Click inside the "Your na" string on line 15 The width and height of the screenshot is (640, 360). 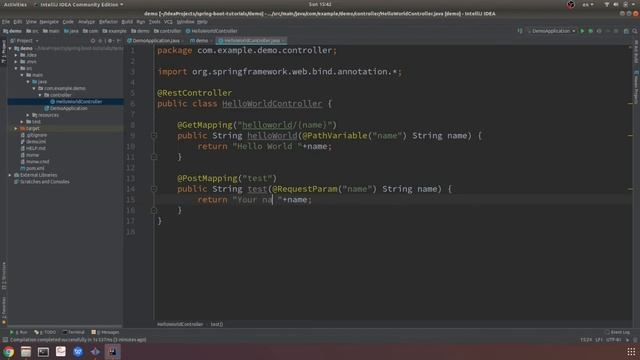(255, 200)
